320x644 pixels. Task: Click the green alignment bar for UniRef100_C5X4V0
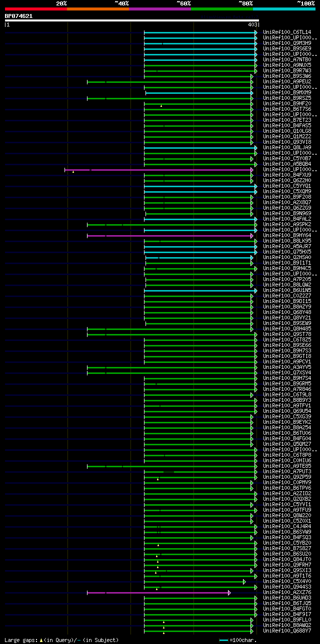[194, 582]
